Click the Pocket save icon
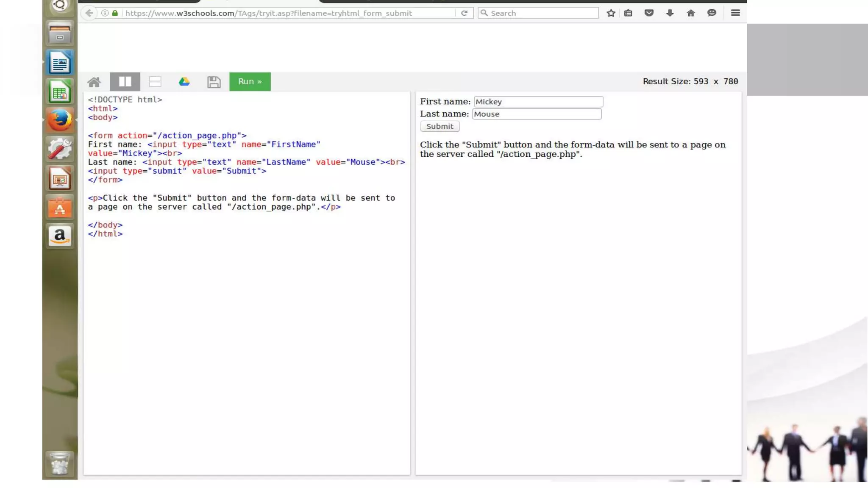 coord(649,13)
